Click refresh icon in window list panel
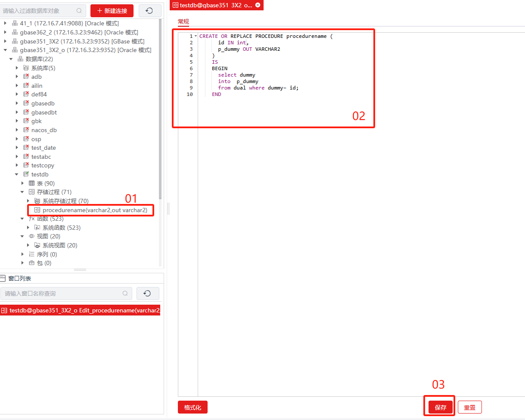Viewport: 525px width, 420px height. [147, 293]
